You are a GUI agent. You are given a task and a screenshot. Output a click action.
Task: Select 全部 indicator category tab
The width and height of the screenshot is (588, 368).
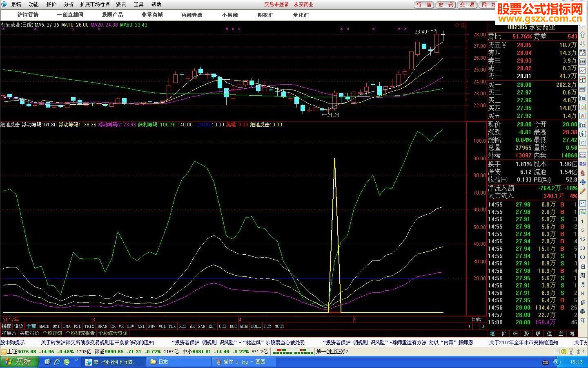[x=31, y=326]
